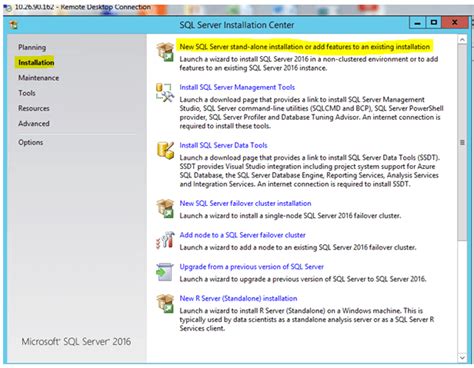The height and width of the screenshot is (368, 474).
Task: Click the SQL Server Data Tools database icon
Action: [x=165, y=150]
